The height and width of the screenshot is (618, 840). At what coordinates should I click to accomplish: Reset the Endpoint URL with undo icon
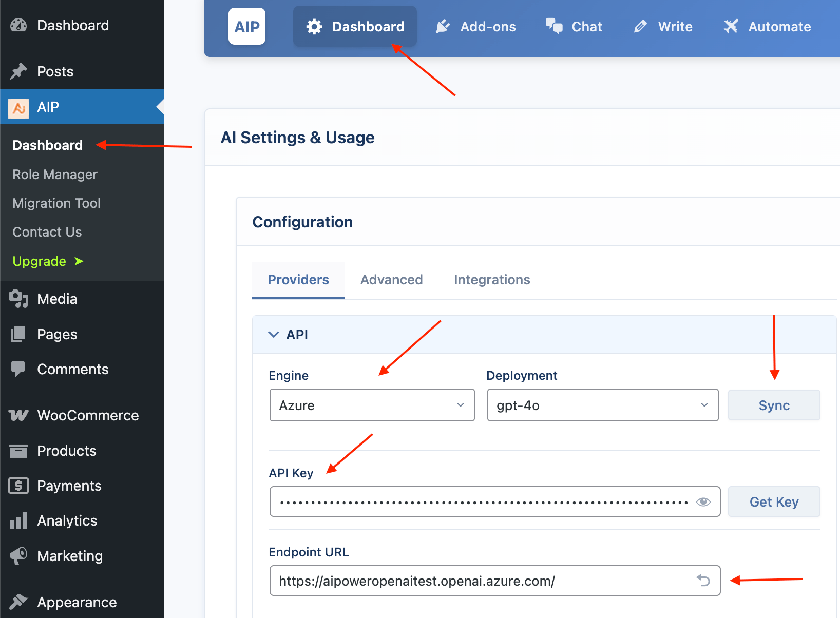(703, 581)
